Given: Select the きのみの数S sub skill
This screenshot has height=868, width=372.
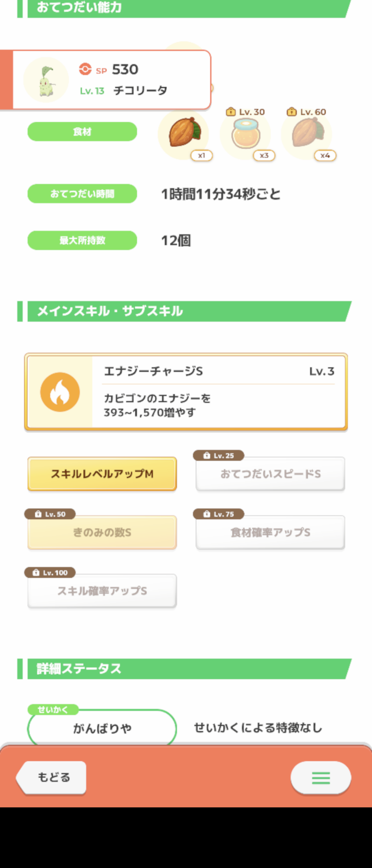Looking at the screenshot, I should [102, 533].
